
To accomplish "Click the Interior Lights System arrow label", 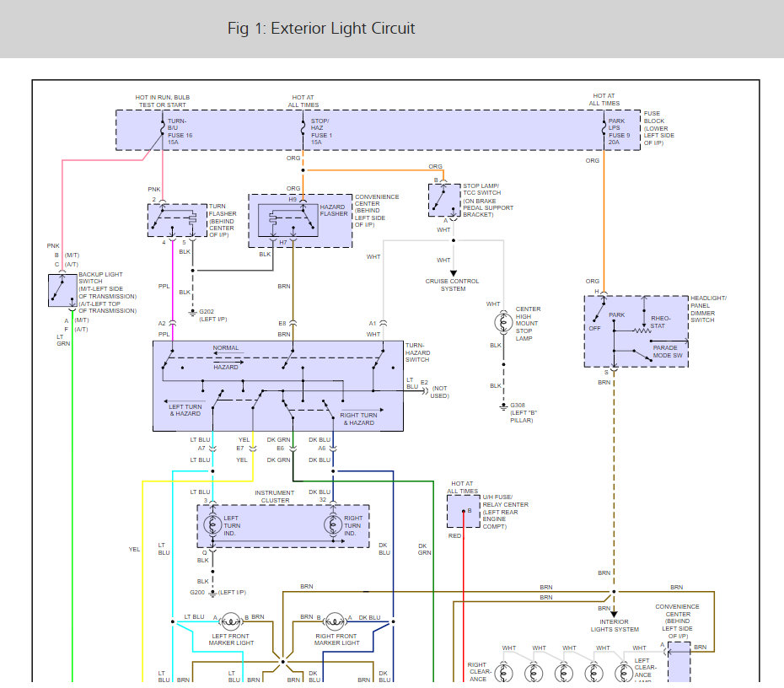I will tap(615, 626).
